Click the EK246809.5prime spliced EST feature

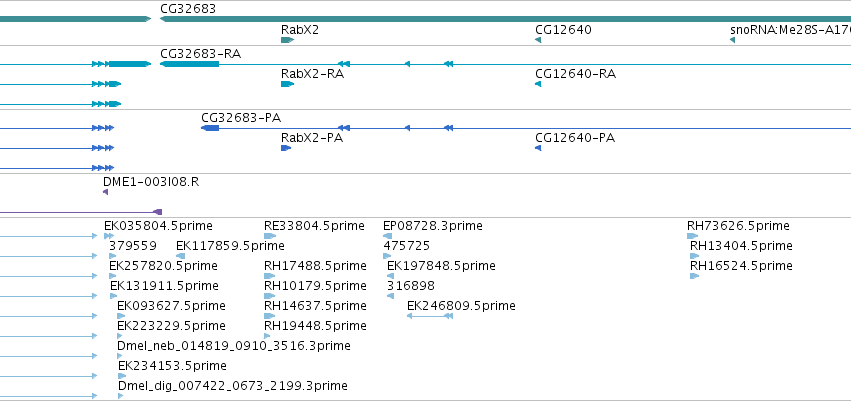coord(430,316)
